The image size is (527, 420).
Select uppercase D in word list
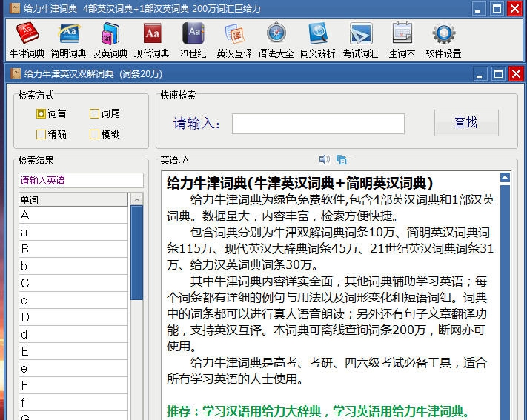pyautogui.click(x=73, y=317)
